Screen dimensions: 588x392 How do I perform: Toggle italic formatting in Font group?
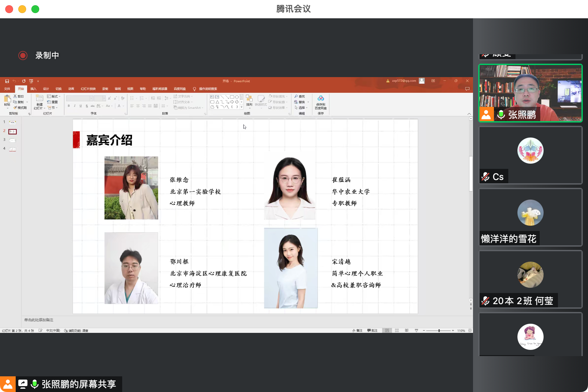point(75,106)
